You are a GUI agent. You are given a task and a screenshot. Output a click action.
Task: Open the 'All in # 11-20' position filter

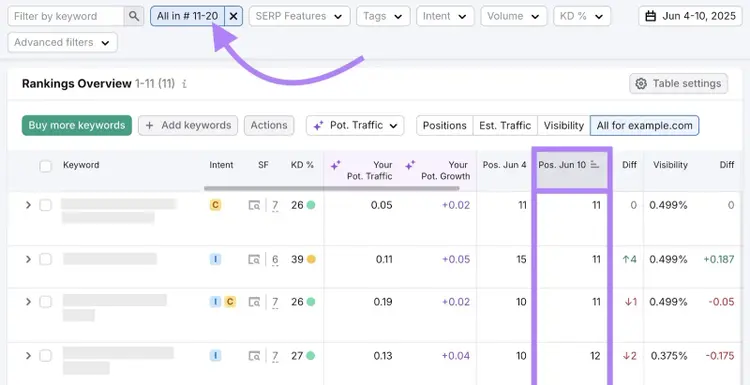click(188, 16)
